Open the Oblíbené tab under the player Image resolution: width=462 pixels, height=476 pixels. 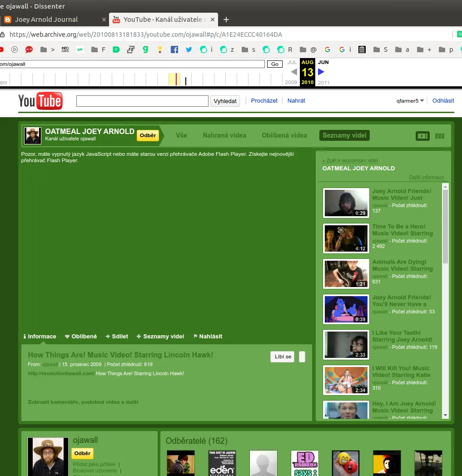click(81, 337)
